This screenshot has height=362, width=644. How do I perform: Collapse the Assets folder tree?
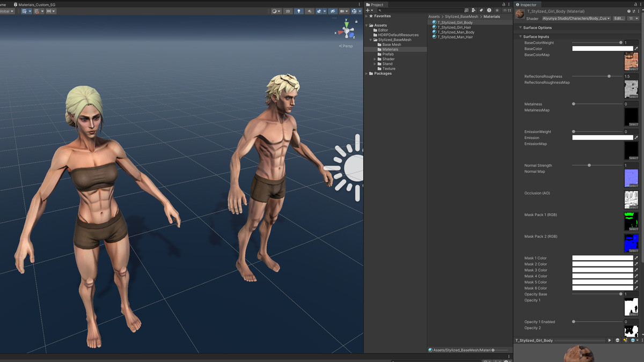click(x=367, y=25)
